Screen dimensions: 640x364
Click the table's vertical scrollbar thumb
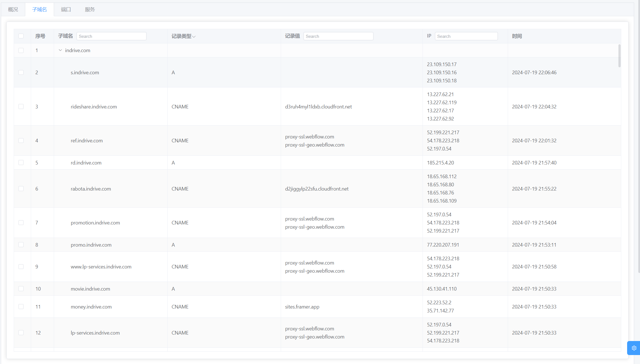click(619, 55)
